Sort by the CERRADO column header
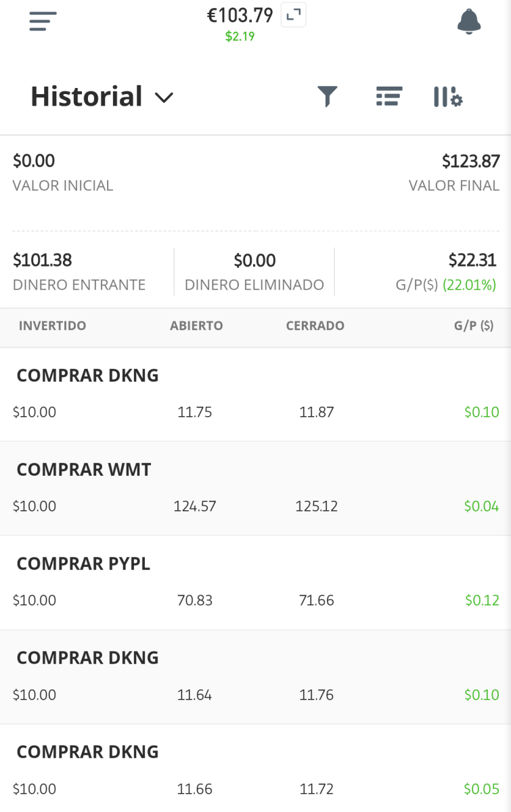The height and width of the screenshot is (812, 511). point(315,325)
